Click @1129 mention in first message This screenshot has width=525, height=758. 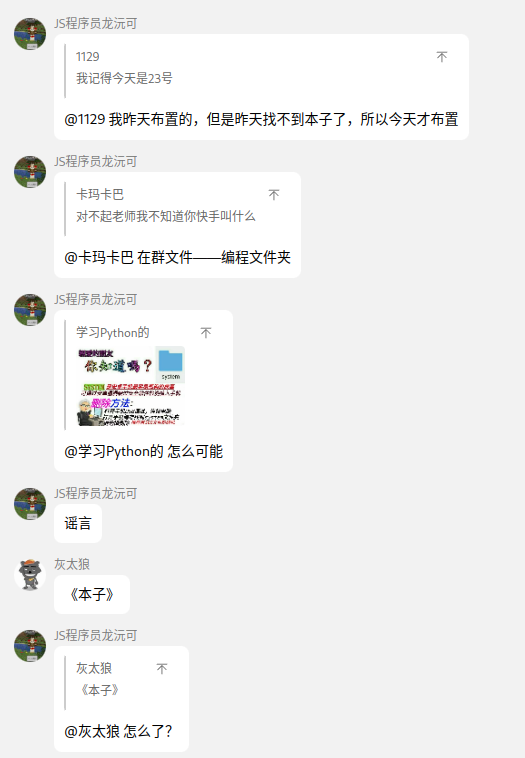(x=85, y=119)
